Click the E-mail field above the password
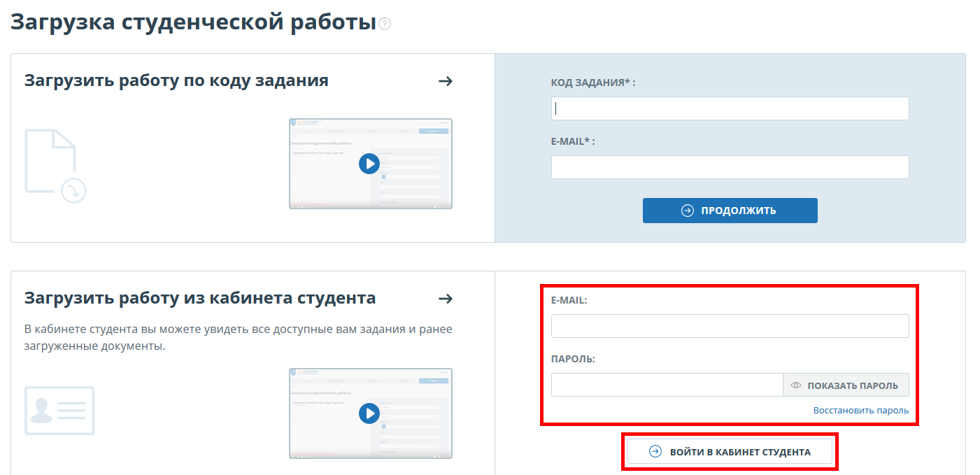This screenshot has height=475, width=980. pos(730,326)
